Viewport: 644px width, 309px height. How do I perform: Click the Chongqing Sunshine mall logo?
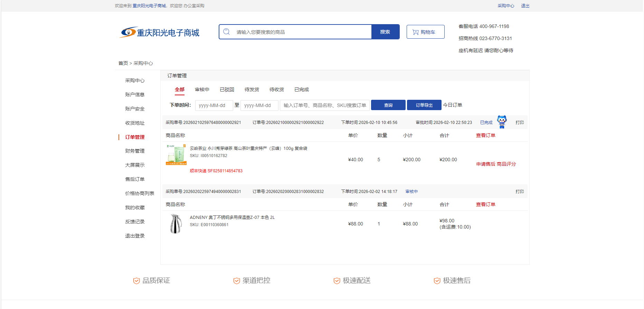(x=160, y=32)
